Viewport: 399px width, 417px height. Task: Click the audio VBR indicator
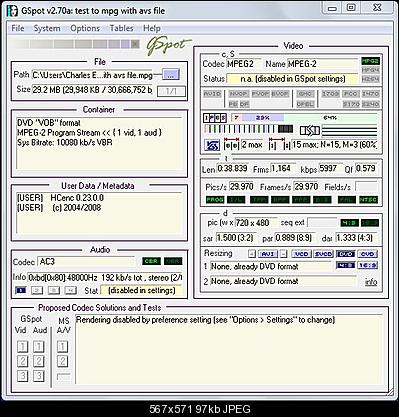click(x=173, y=261)
